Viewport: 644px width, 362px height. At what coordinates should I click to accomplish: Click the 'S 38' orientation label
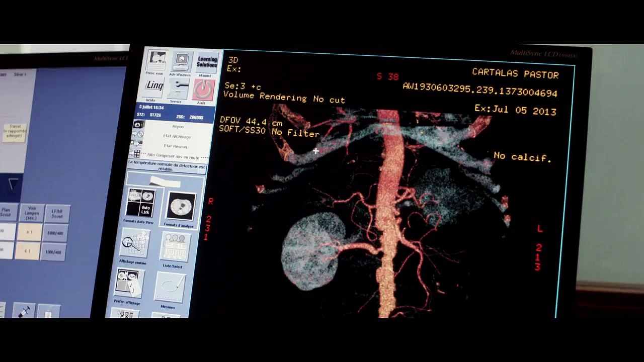point(387,76)
